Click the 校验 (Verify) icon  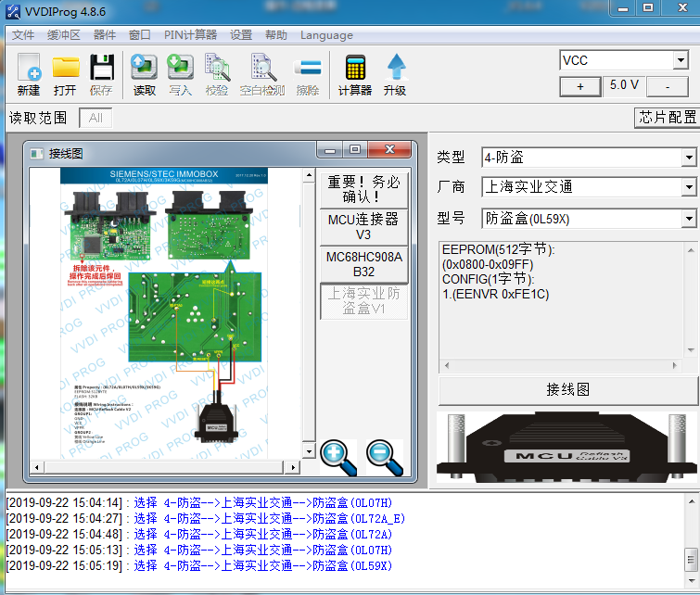(x=217, y=74)
